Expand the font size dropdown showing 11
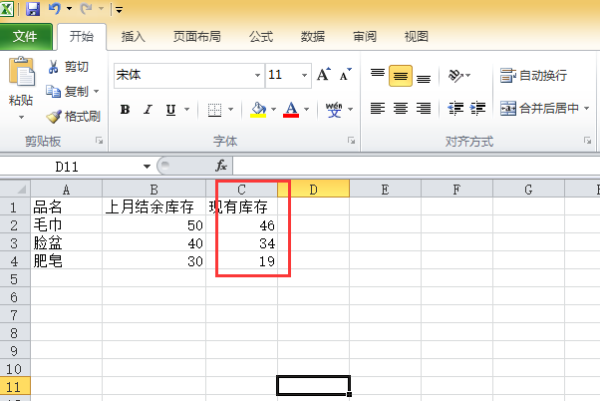The image size is (600, 401). pos(305,75)
